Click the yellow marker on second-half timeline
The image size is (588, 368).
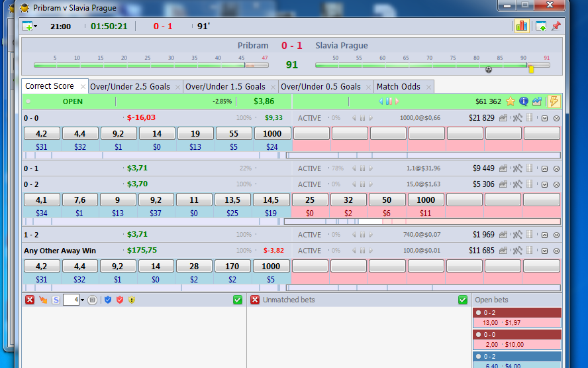click(x=531, y=69)
